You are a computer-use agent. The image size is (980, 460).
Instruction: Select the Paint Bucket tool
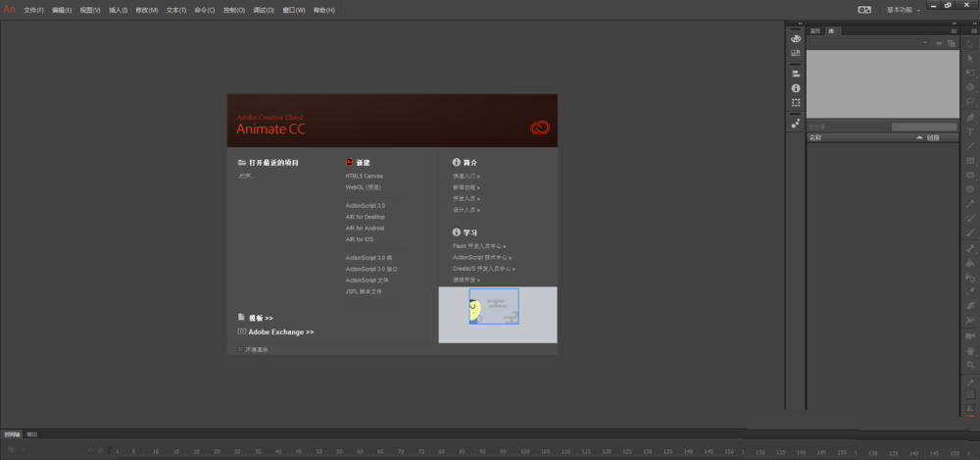pyautogui.click(x=970, y=263)
